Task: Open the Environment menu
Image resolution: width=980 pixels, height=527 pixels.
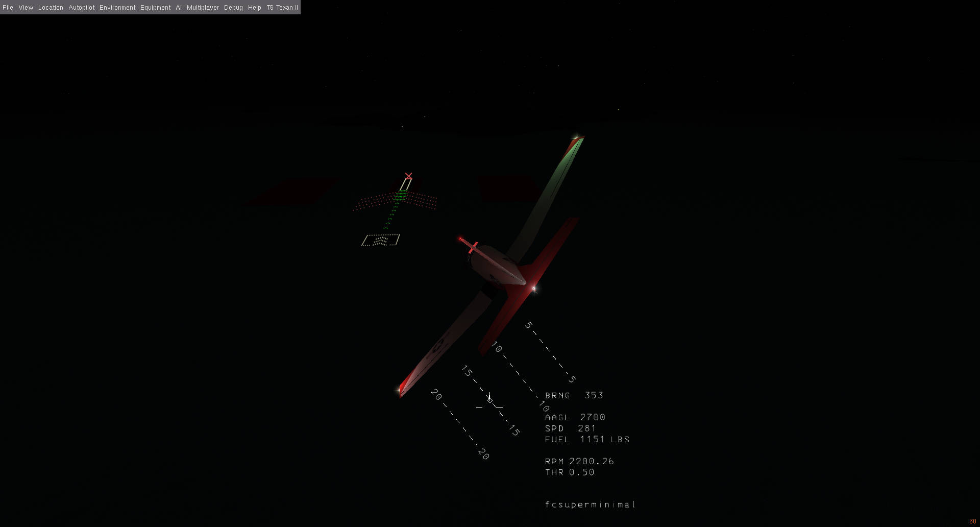Action: click(x=117, y=7)
